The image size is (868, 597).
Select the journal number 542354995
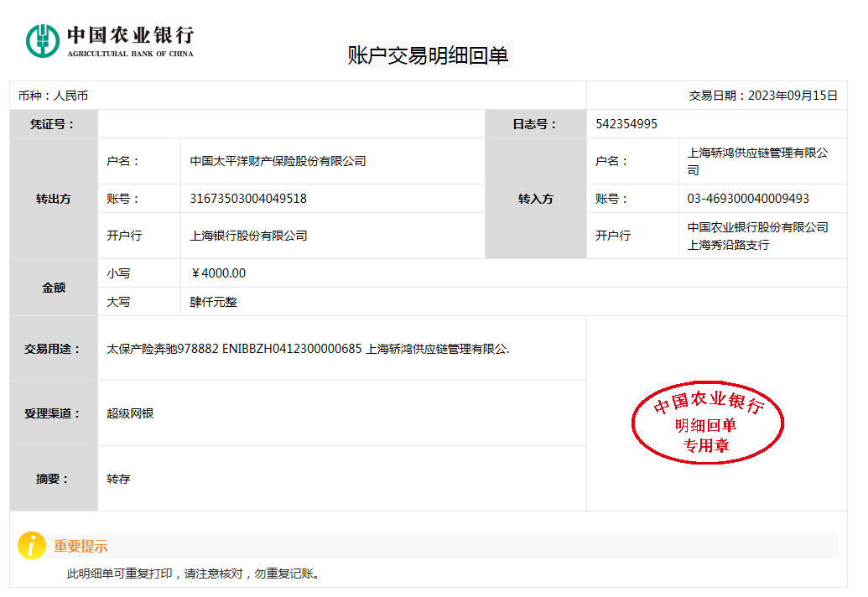(626, 124)
